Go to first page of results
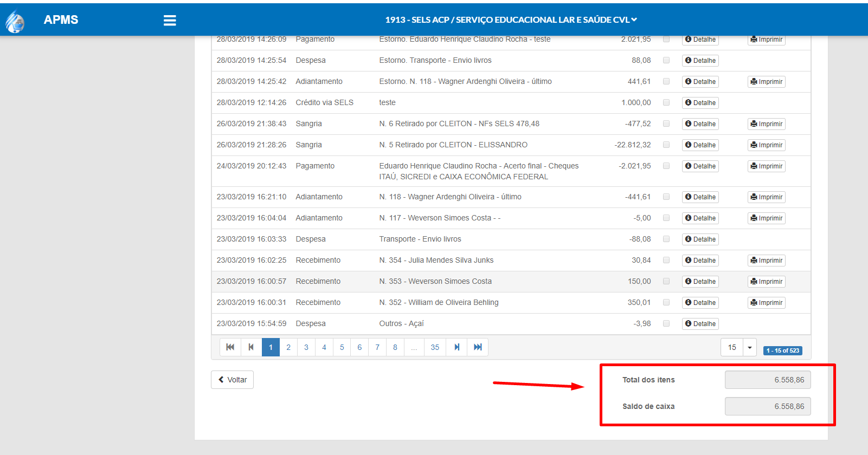 (230, 347)
